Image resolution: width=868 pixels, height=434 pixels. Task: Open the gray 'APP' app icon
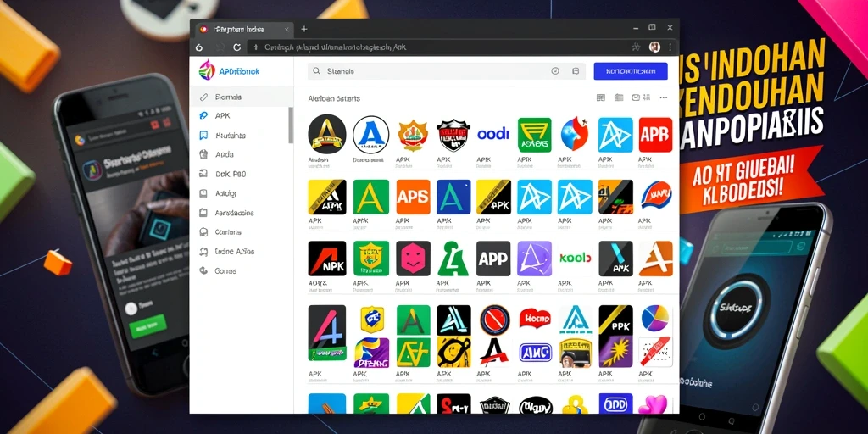click(x=493, y=259)
